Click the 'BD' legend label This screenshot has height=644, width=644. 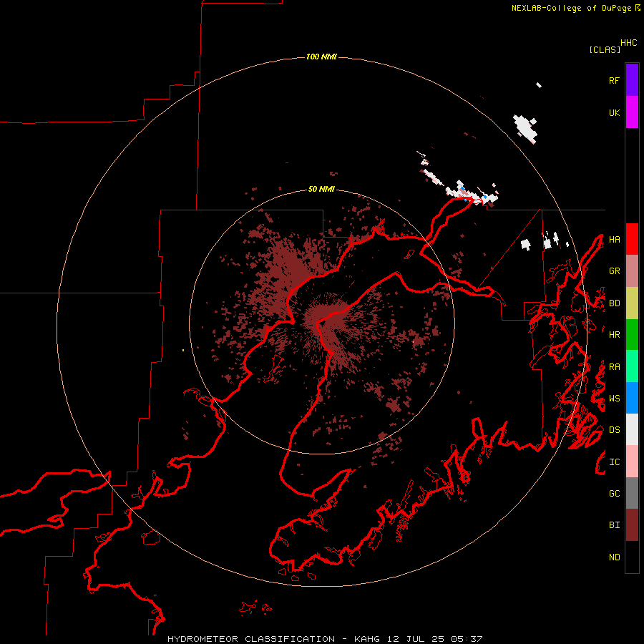(614, 303)
